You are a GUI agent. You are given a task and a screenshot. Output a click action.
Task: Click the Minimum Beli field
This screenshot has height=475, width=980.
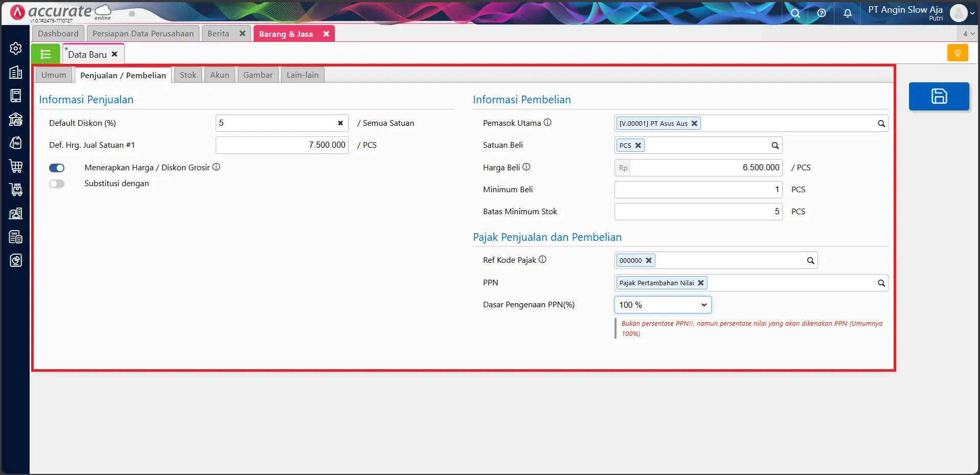click(x=698, y=190)
